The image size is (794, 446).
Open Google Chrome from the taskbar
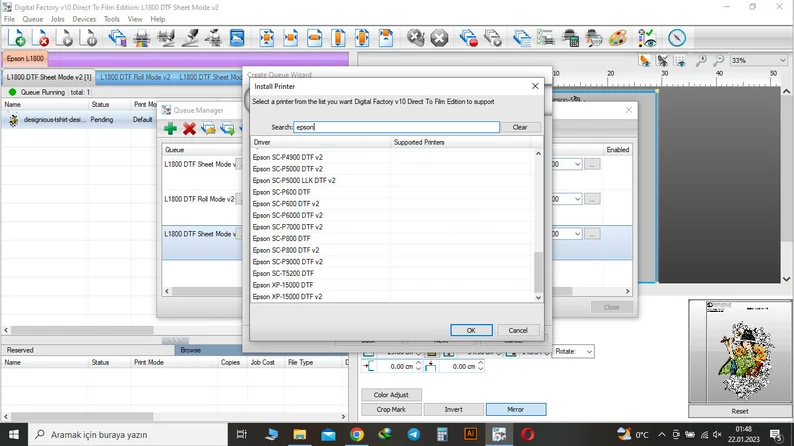pos(356,434)
